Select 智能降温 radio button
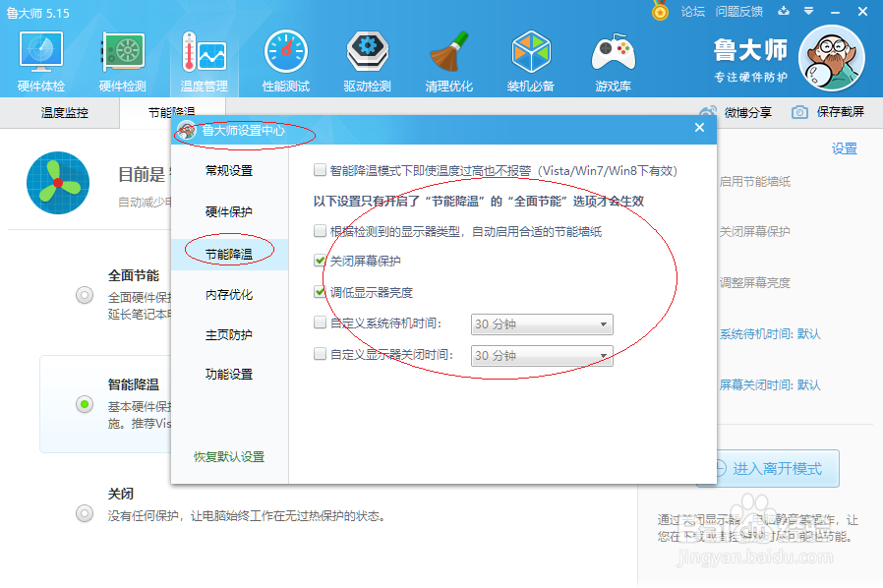883x588 pixels. [x=85, y=404]
